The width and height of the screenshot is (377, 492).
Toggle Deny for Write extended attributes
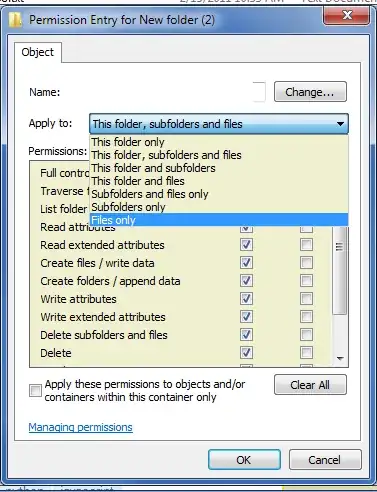(306, 317)
